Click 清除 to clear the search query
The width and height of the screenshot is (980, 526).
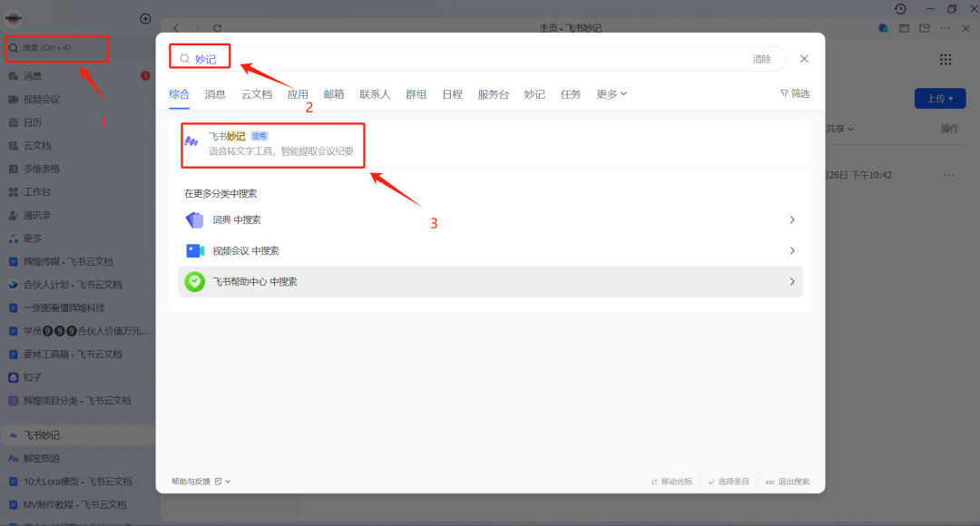pos(762,58)
